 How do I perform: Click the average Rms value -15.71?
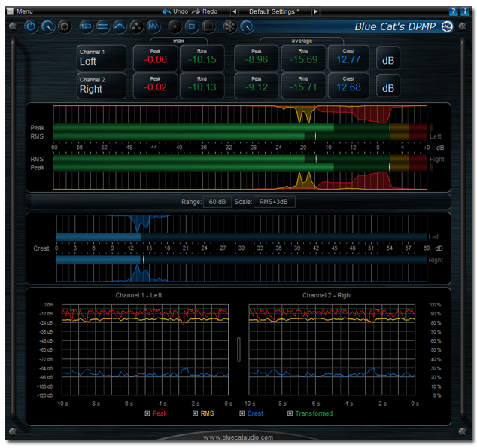tap(303, 87)
